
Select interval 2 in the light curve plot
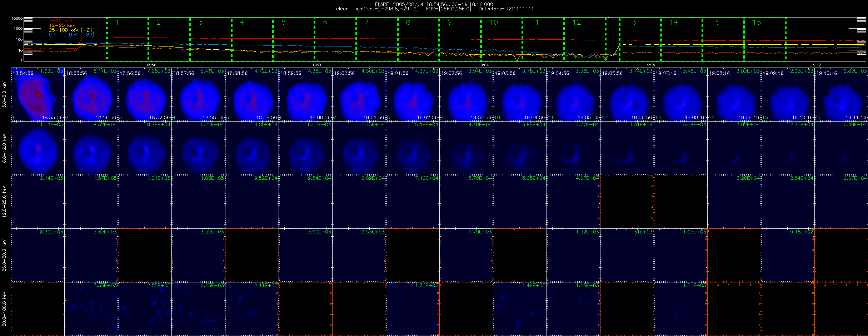tap(169, 39)
